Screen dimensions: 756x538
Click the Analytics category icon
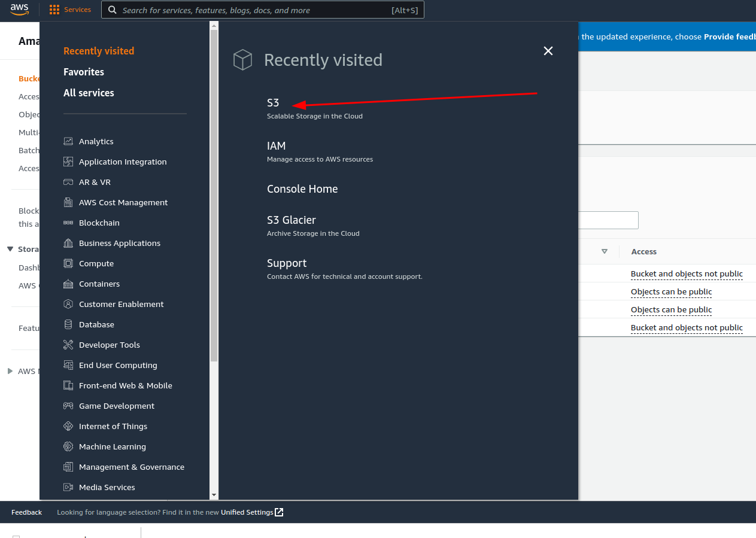68,141
